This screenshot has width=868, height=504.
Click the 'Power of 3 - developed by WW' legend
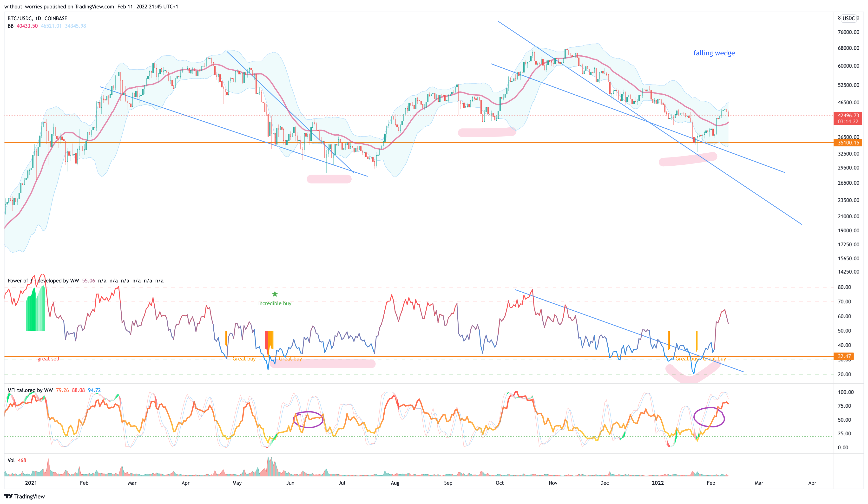(43, 281)
